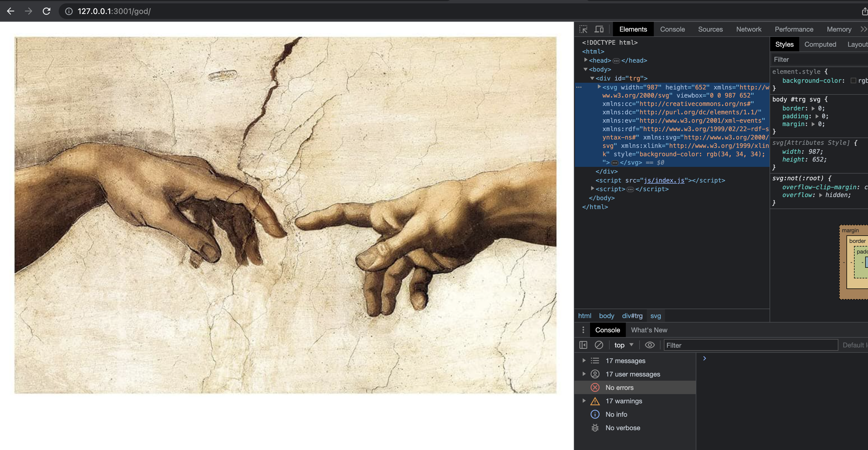Switch to the Network tab
Viewport: 868px width, 450px height.
pyautogui.click(x=748, y=29)
